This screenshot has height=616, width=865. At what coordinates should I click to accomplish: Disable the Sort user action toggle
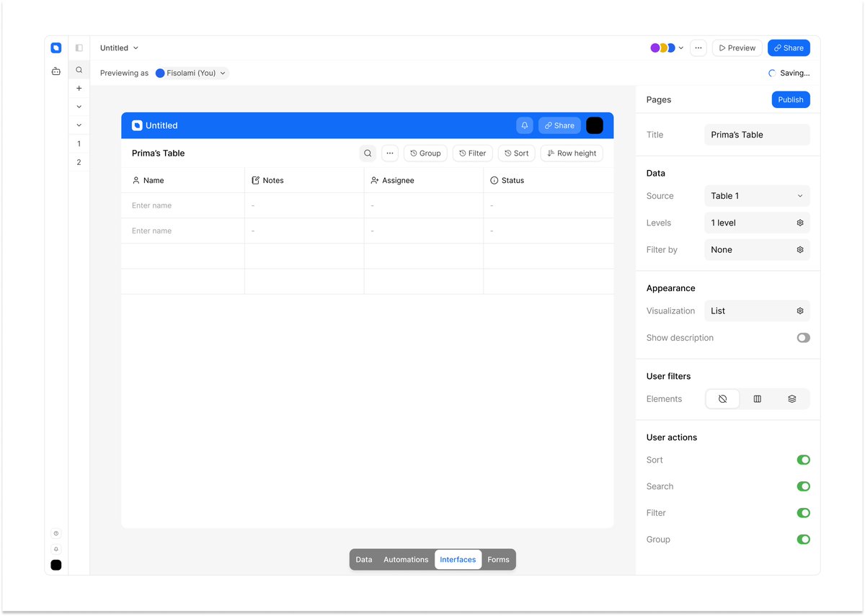(x=803, y=460)
